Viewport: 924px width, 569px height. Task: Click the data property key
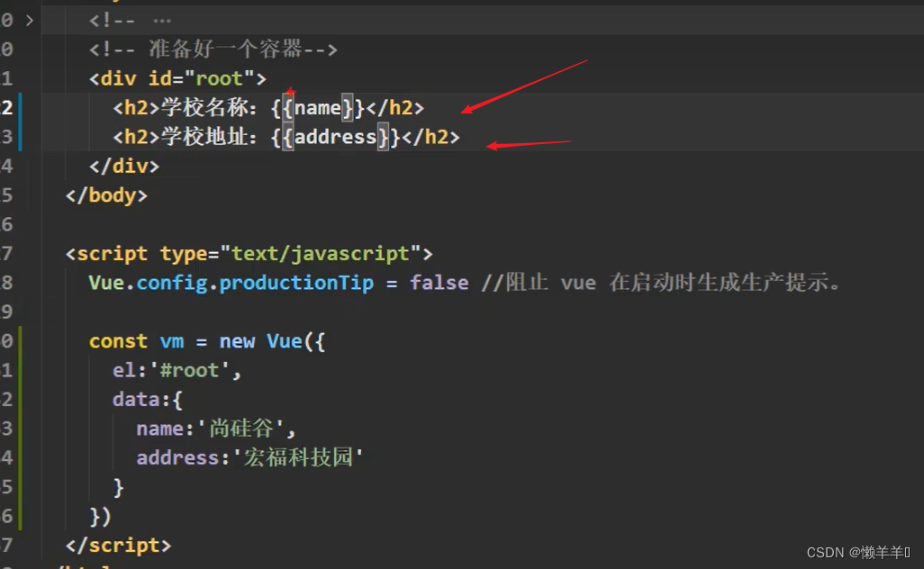tap(136, 399)
